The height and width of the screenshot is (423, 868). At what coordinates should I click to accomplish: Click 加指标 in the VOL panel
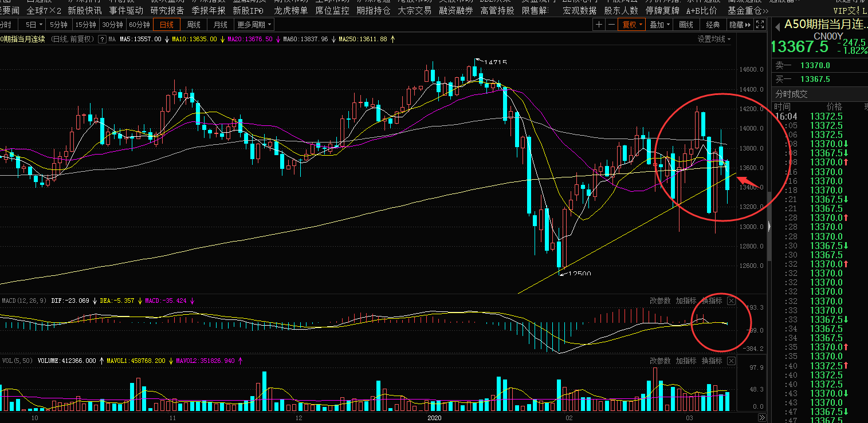[686, 361]
